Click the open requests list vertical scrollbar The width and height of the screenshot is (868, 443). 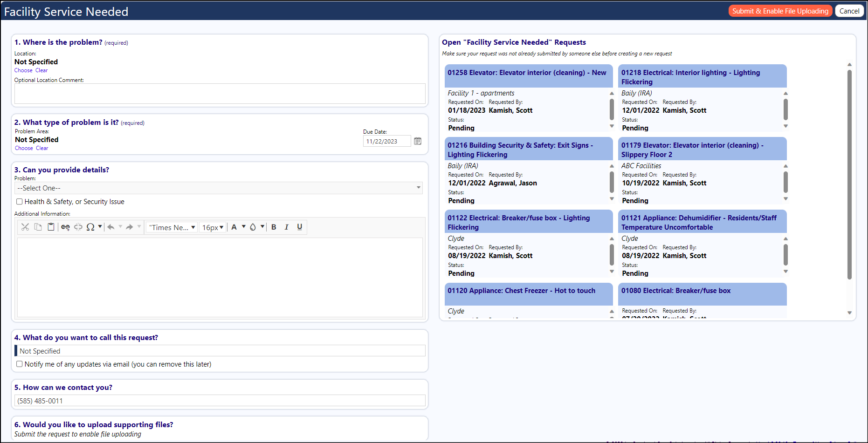pyautogui.click(x=849, y=175)
